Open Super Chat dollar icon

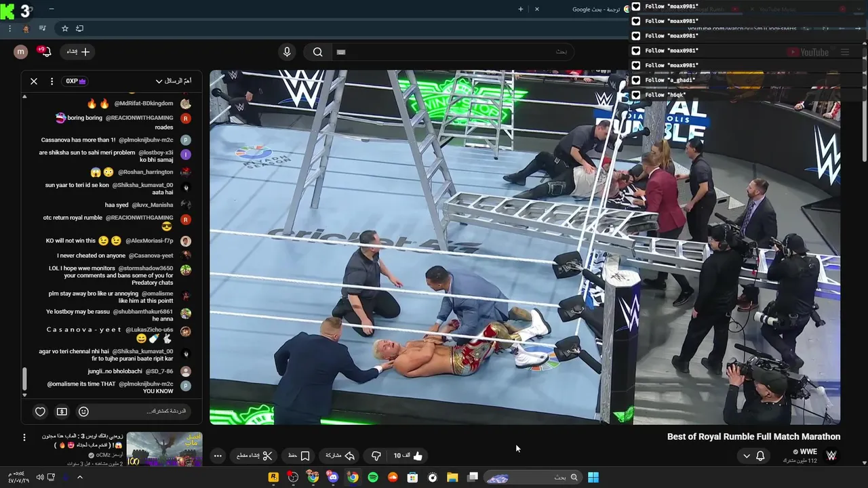(62, 411)
